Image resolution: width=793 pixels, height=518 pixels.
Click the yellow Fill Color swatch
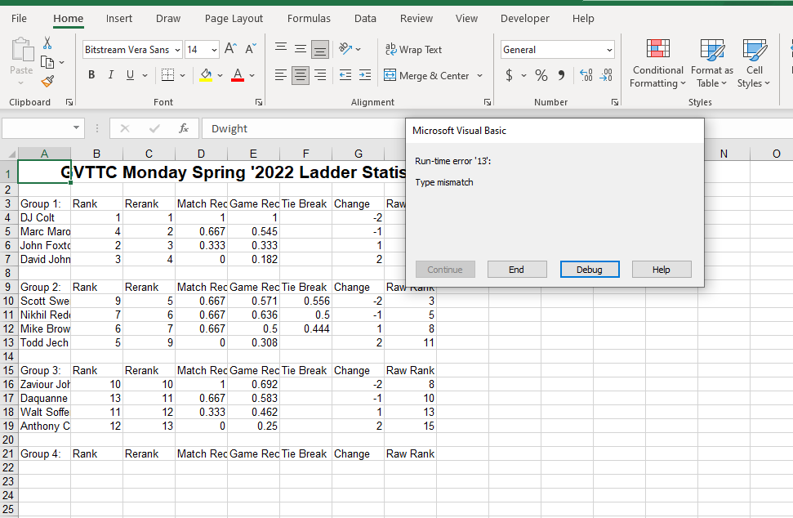tap(205, 75)
